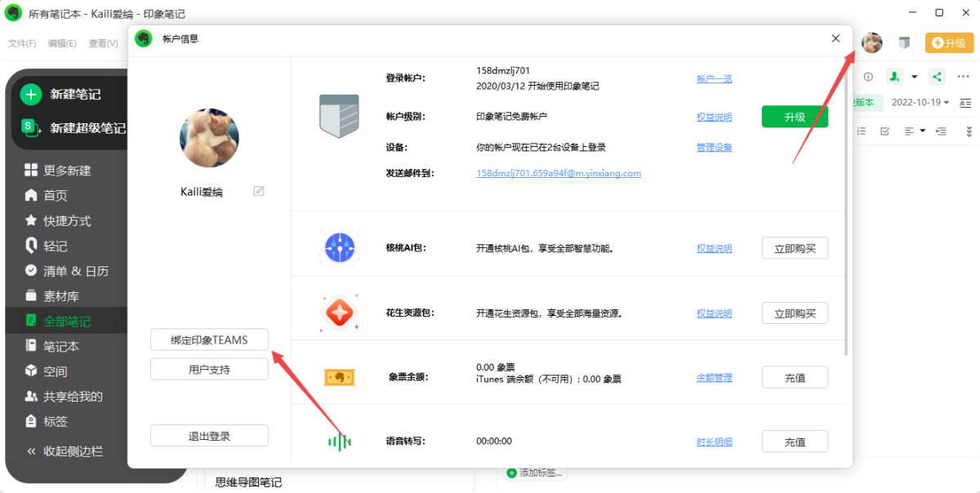
Task: Click the 核桃AI包 round icon
Action: point(339,246)
